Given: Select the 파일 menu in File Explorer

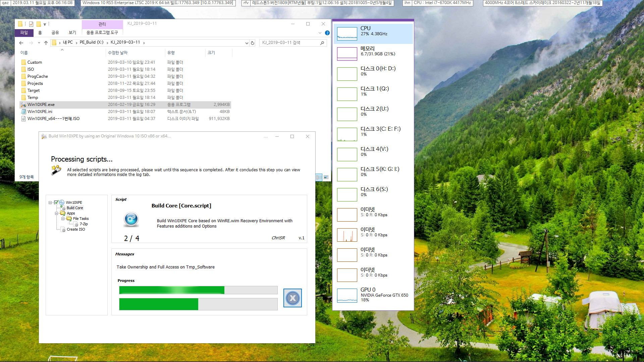Looking at the screenshot, I should tap(24, 32).
